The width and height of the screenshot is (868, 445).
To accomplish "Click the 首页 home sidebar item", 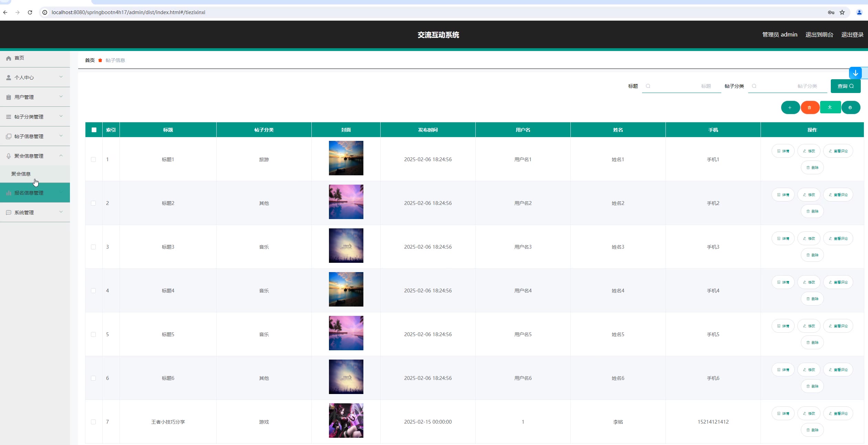I will 20,58.
